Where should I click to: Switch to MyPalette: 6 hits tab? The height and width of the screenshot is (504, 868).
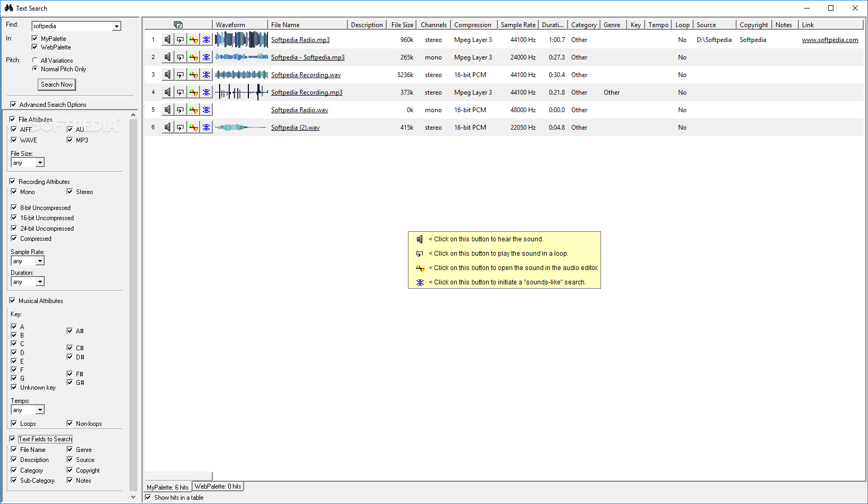(168, 487)
